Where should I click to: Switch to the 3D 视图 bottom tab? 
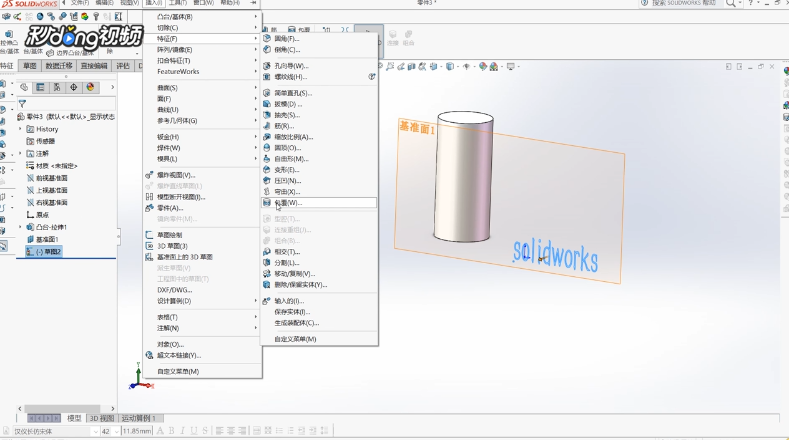(x=102, y=418)
